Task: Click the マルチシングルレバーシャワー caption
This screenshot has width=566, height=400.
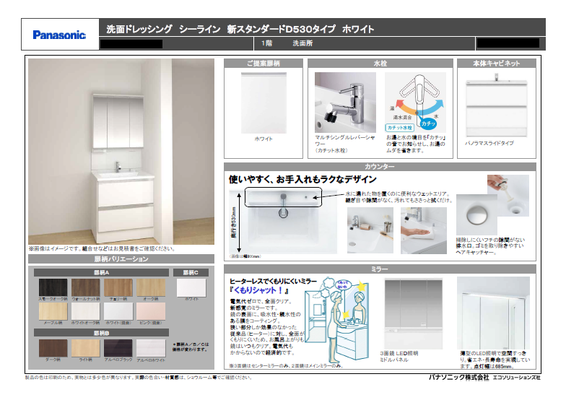Action: click(x=345, y=140)
